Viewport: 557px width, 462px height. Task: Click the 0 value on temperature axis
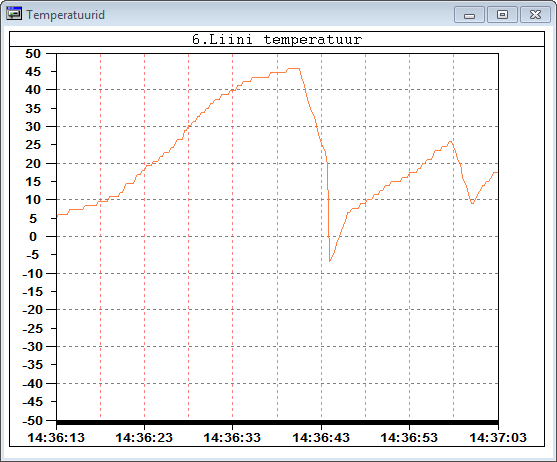(x=33, y=237)
